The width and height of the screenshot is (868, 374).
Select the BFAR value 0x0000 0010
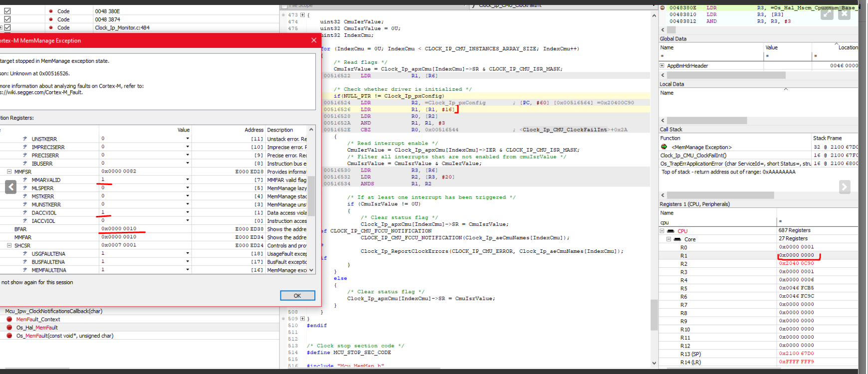pos(119,229)
